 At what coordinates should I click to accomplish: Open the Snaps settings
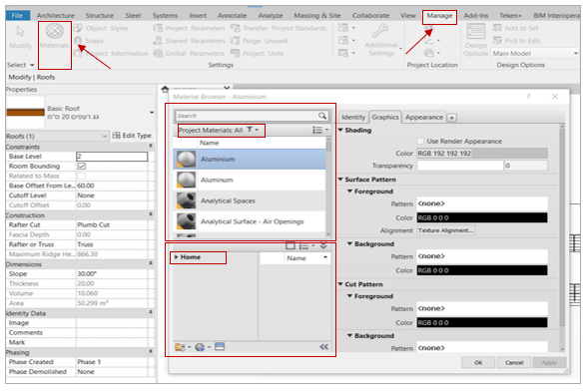89,41
